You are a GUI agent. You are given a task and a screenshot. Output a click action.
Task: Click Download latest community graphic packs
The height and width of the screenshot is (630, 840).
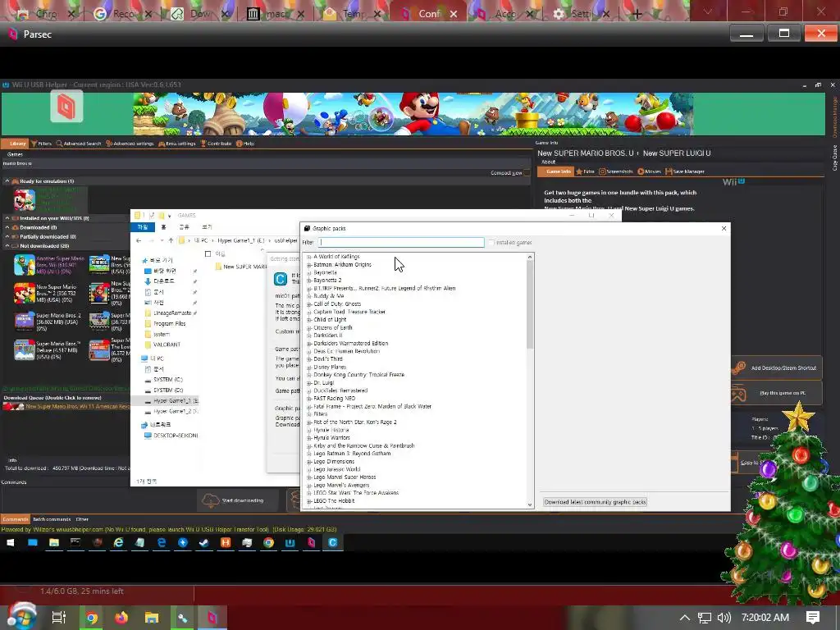point(596,502)
